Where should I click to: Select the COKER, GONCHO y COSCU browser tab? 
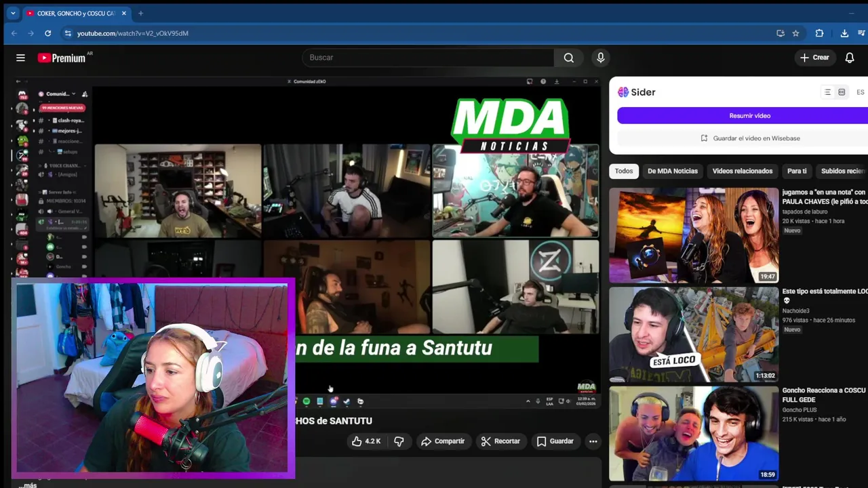[77, 13]
